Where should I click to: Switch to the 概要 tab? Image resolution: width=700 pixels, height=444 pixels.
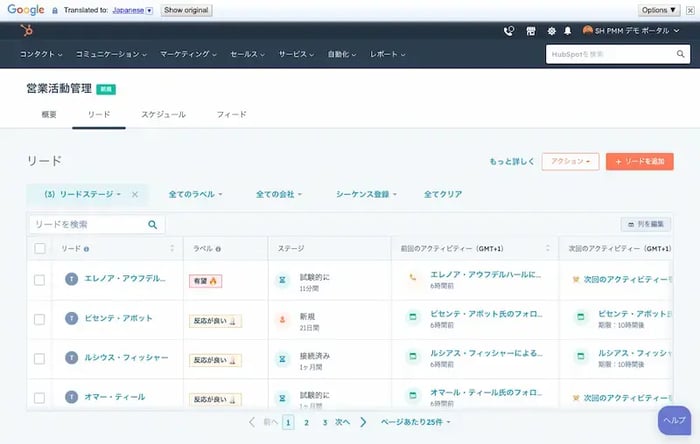point(49,115)
